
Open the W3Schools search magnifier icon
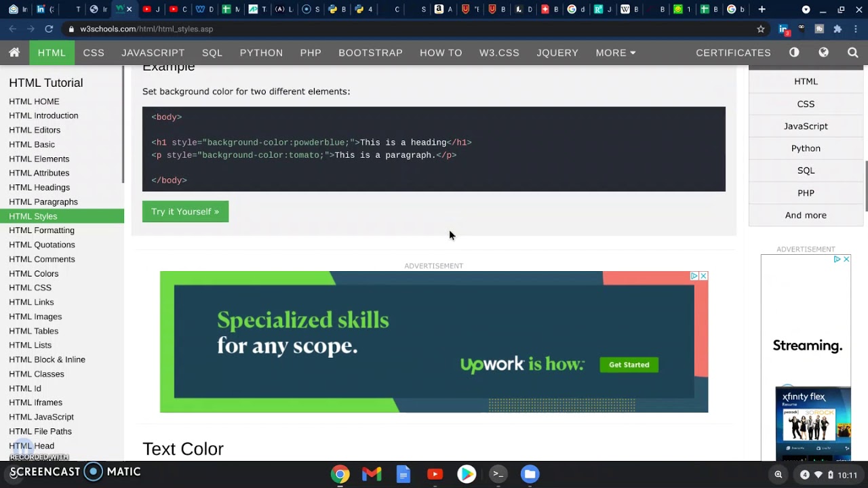[x=853, y=52]
